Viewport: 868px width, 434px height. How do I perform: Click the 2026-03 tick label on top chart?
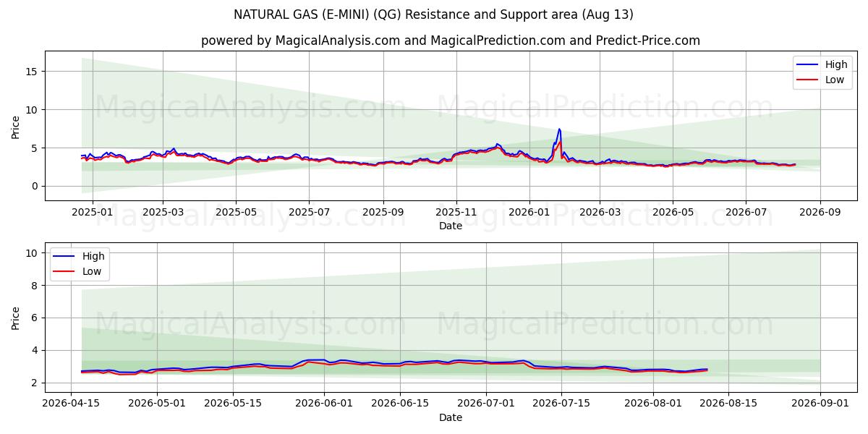[600, 212]
